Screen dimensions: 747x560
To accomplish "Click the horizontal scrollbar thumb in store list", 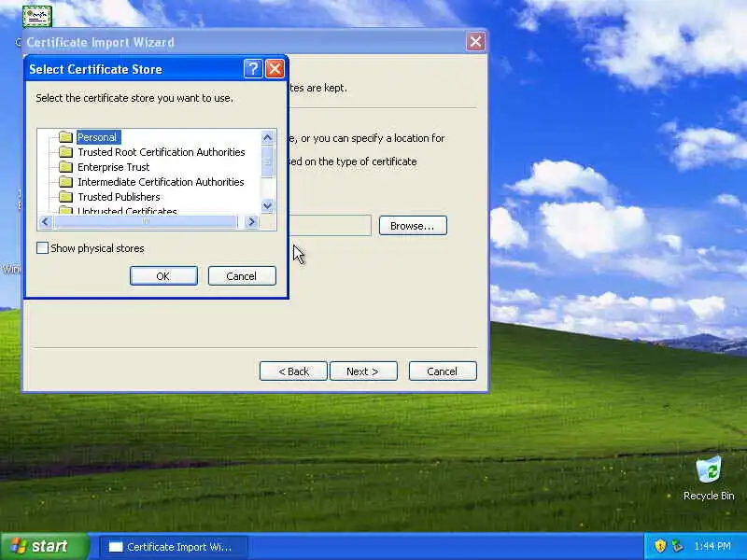I will [146, 221].
